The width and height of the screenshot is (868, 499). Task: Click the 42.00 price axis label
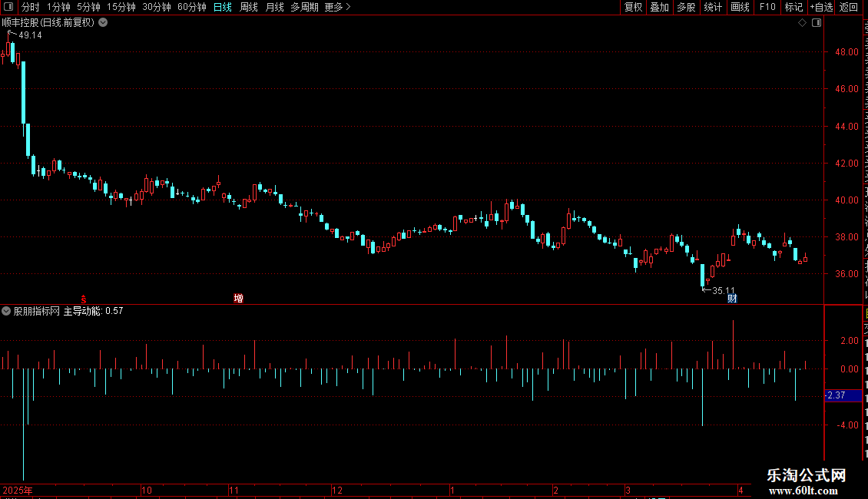coord(847,164)
